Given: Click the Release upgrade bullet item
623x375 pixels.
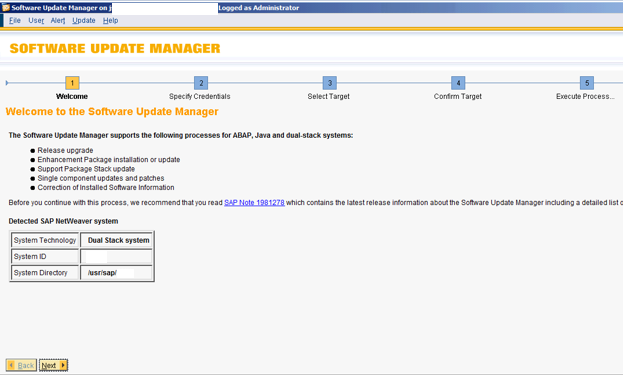Looking at the screenshot, I should 65,151.
